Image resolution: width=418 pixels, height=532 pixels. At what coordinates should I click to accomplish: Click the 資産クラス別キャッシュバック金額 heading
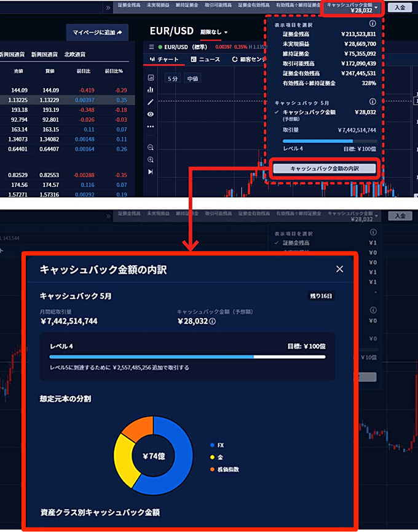pyautogui.click(x=100, y=512)
